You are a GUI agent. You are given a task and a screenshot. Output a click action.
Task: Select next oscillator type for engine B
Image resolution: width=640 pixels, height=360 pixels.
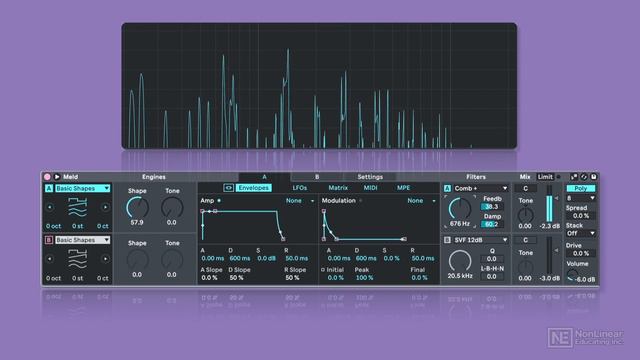click(105, 259)
